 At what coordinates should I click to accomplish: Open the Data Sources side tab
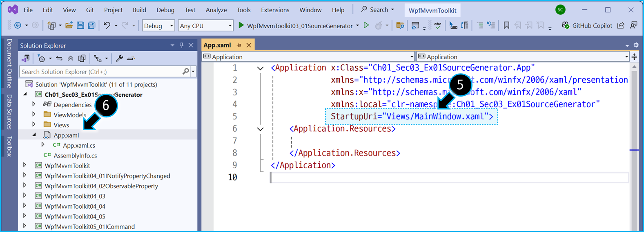9,112
